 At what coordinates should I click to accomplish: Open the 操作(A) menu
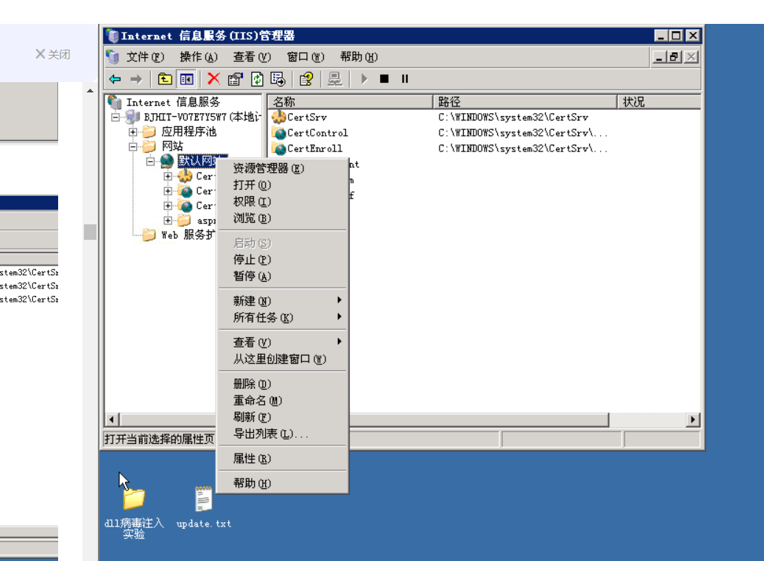point(198,57)
